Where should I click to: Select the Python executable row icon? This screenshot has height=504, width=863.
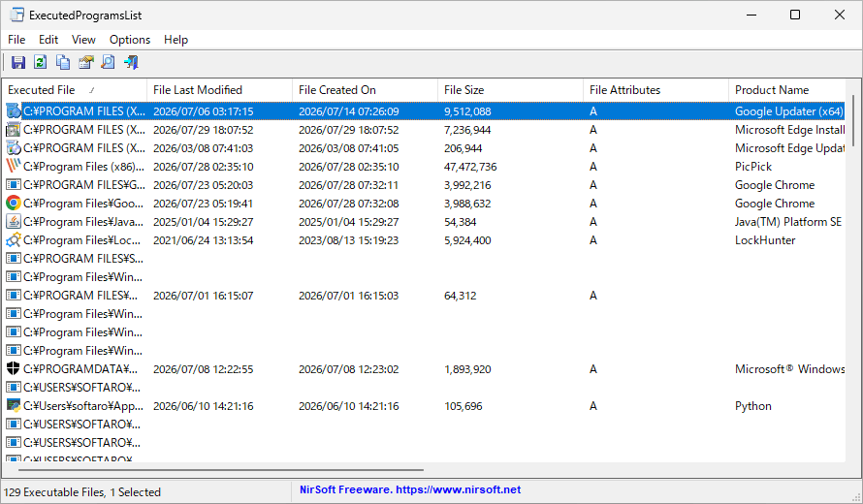[x=14, y=406]
